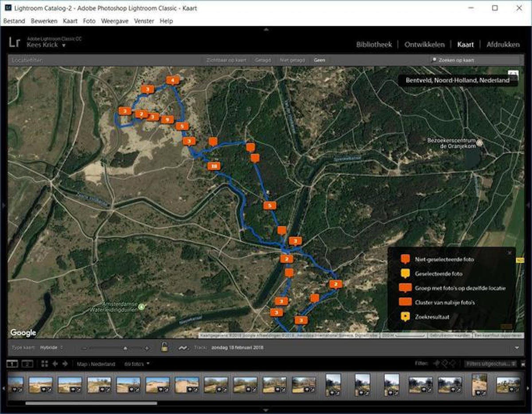Click the Lightroom app icon in title bar
532x414 pixels.
click(8, 8)
